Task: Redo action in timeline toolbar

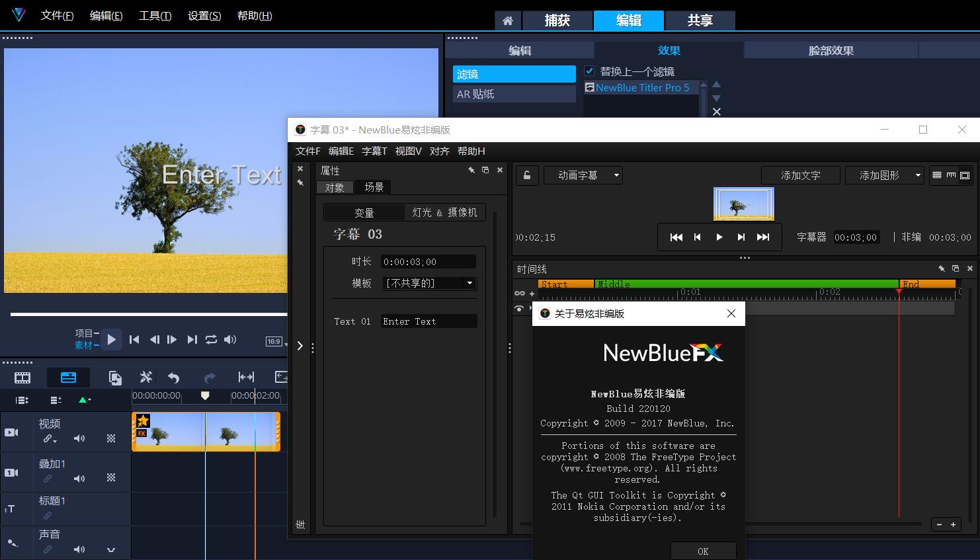Action: point(210,378)
